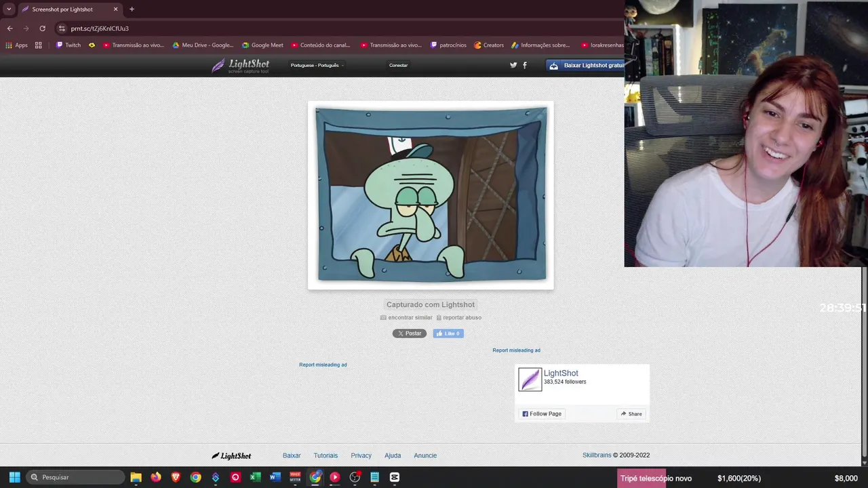Open the tab groups grid icon in bookmarks bar

39,45
